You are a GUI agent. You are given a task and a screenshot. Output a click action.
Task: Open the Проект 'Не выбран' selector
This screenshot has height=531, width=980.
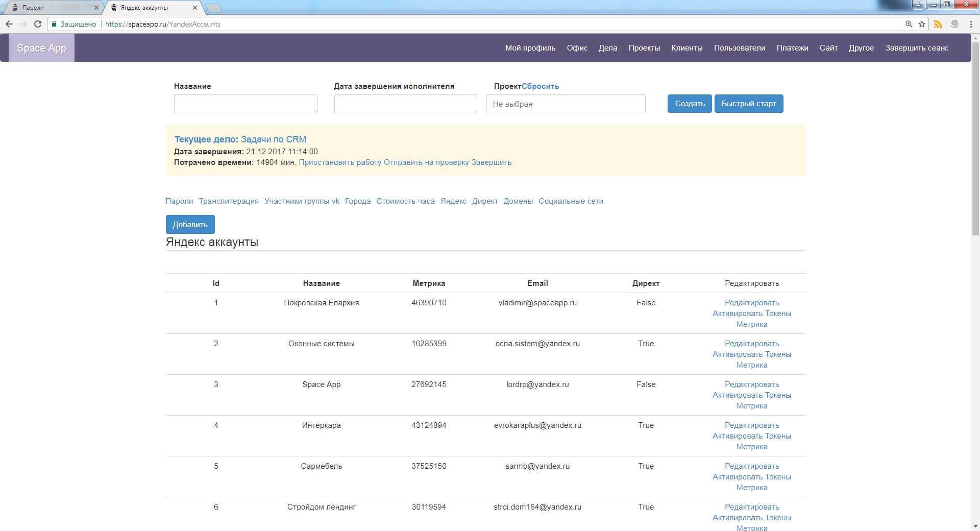click(x=565, y=104)
